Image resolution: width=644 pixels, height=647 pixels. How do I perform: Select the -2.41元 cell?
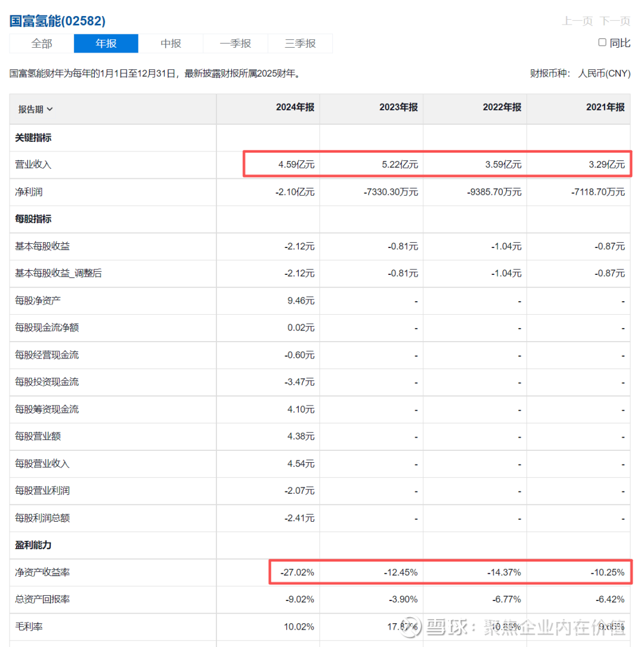tap(299, 518)
